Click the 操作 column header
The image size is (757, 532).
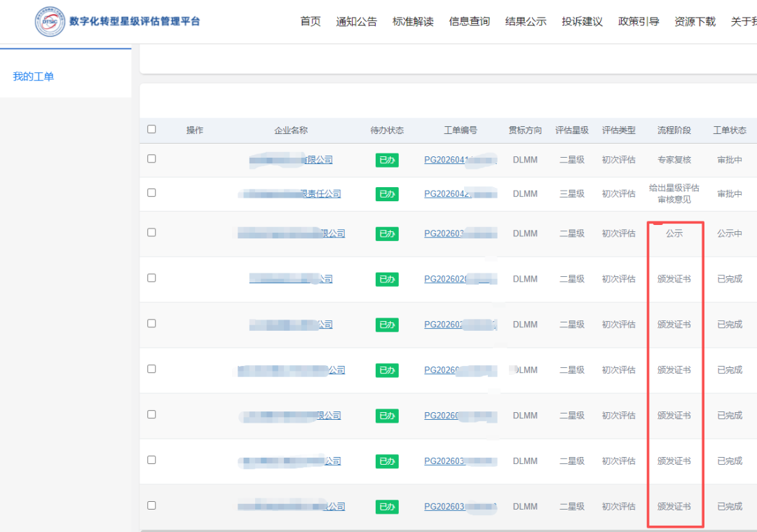[195, 130]
